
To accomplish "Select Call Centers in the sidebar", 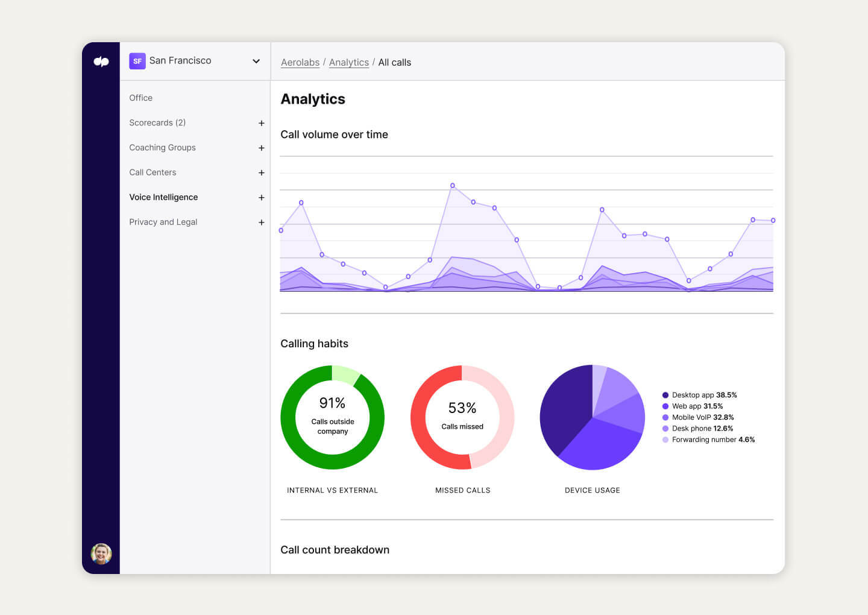I will pyautogui.click(x=153, y=172).
